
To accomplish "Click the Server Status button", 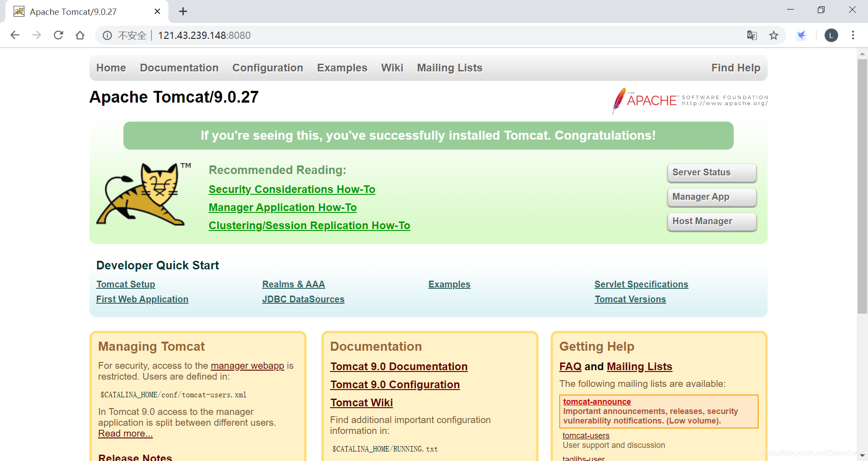I will click(x=712, y=173).
